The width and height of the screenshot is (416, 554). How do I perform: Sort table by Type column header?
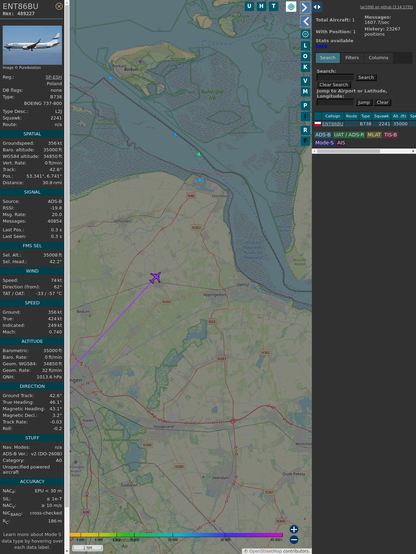(365, 116)
